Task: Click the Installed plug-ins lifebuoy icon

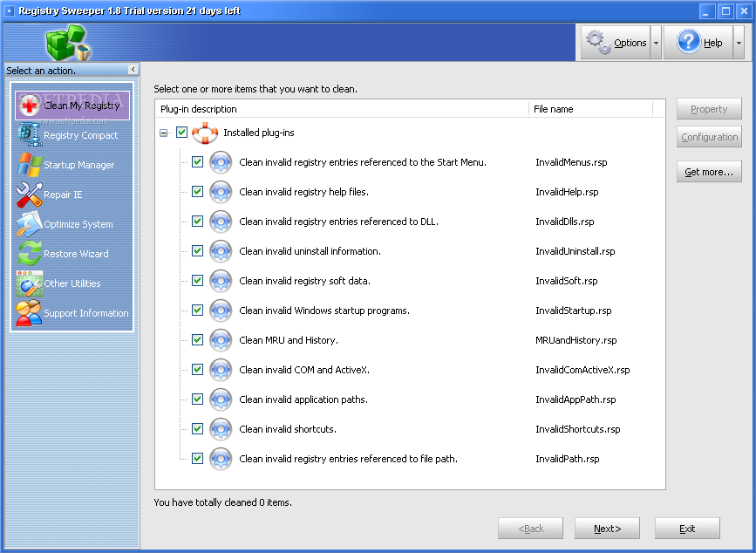Action: (x=205, y=133)
